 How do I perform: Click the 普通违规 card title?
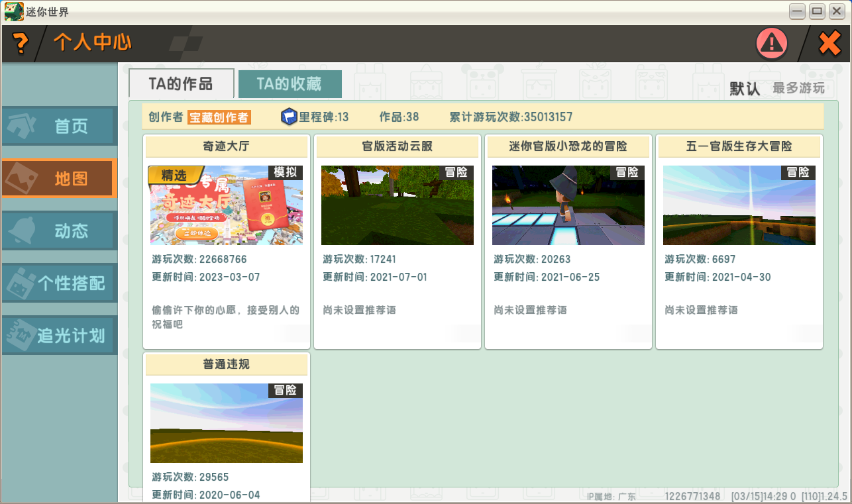tap(227, 364)
